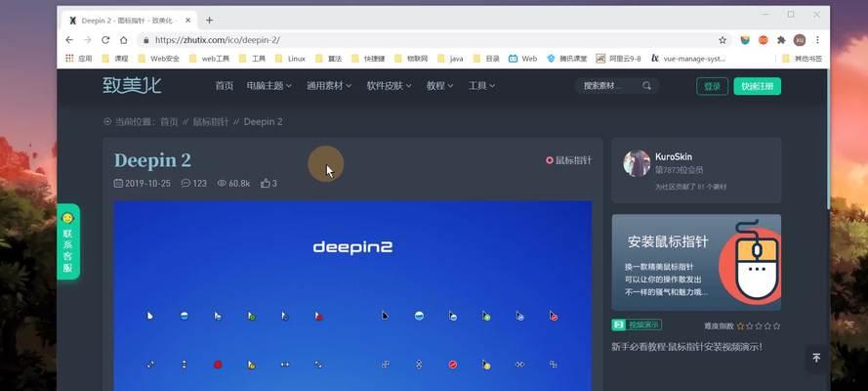Click the 2019-10-25 calendar icon

[118, 184]
